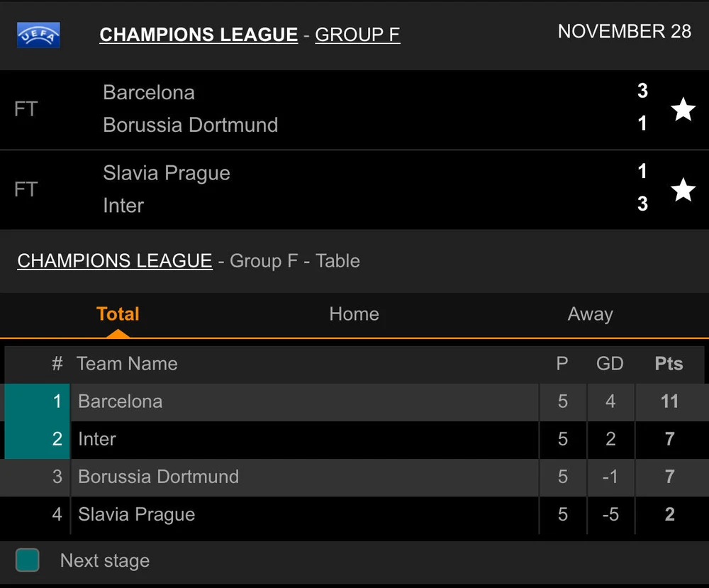Click the teal Next stage legend swatch
This screenshot has height=588, width=709.
tap(27, 560)
